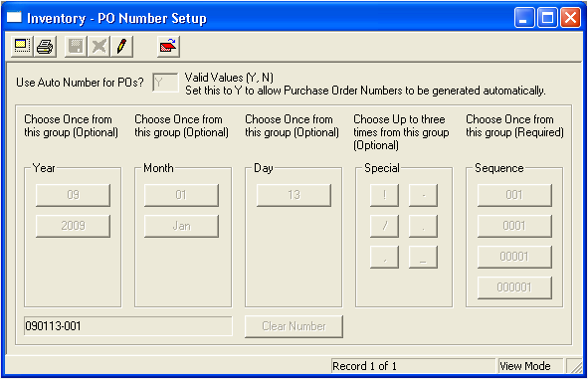Add the exclamation mark special character
588x379 pixels.
(x=384, y=195)
